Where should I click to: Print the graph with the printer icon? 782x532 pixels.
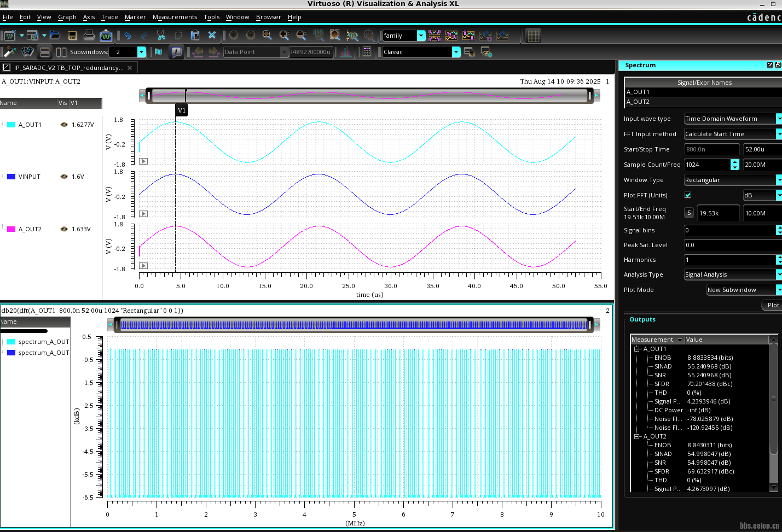(x=89, y=36)
